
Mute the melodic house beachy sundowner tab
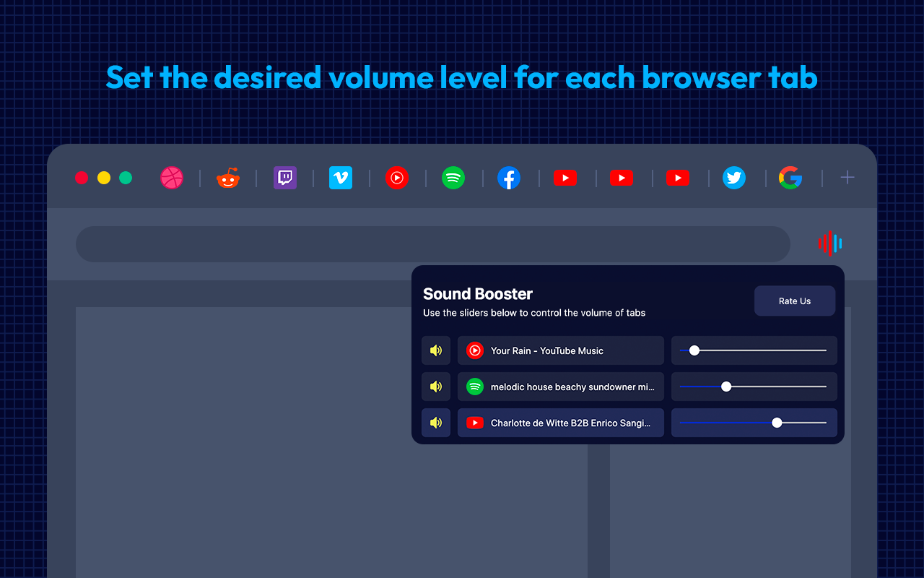tap(436, 387)
